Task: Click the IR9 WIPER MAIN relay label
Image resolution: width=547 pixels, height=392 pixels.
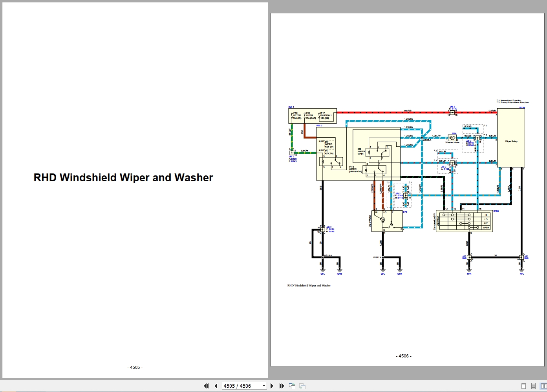Action: click(x=361, y=151)
